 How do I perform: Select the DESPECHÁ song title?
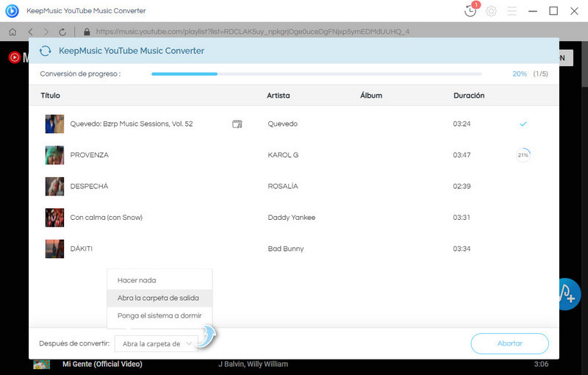(x=89, y=186)
